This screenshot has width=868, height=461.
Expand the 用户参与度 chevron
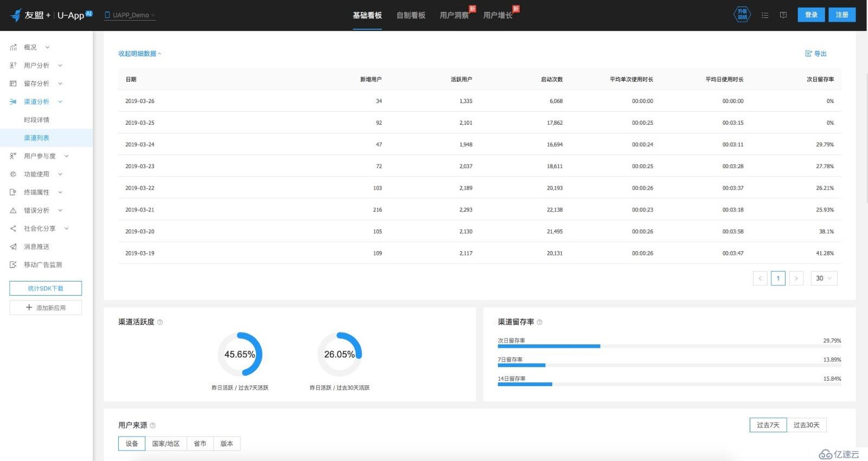67,156
